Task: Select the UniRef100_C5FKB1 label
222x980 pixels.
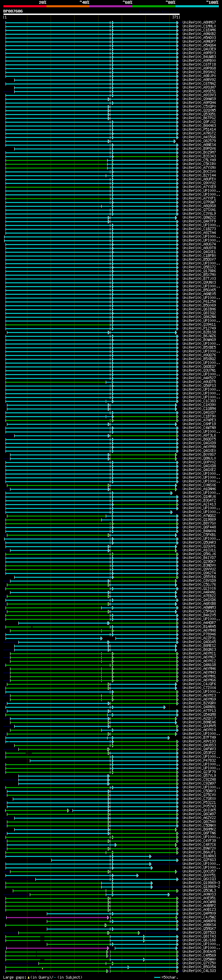Action: click(199, 535)
